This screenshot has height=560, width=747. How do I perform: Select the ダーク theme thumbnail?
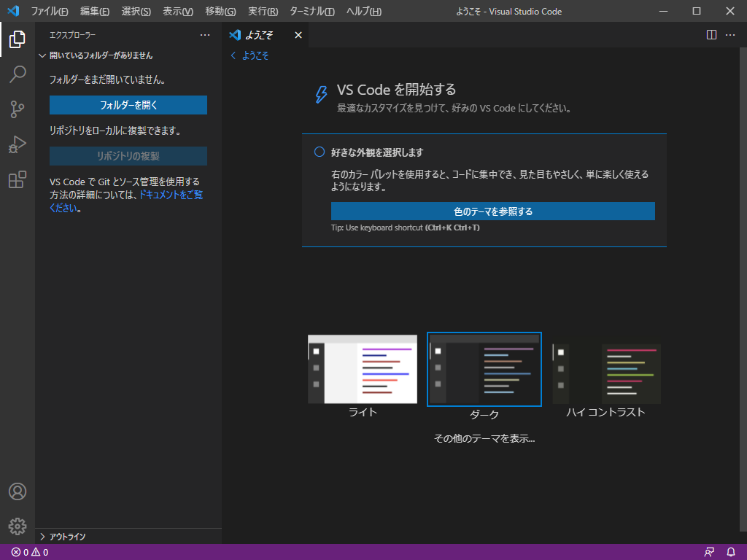click(484, 368)
